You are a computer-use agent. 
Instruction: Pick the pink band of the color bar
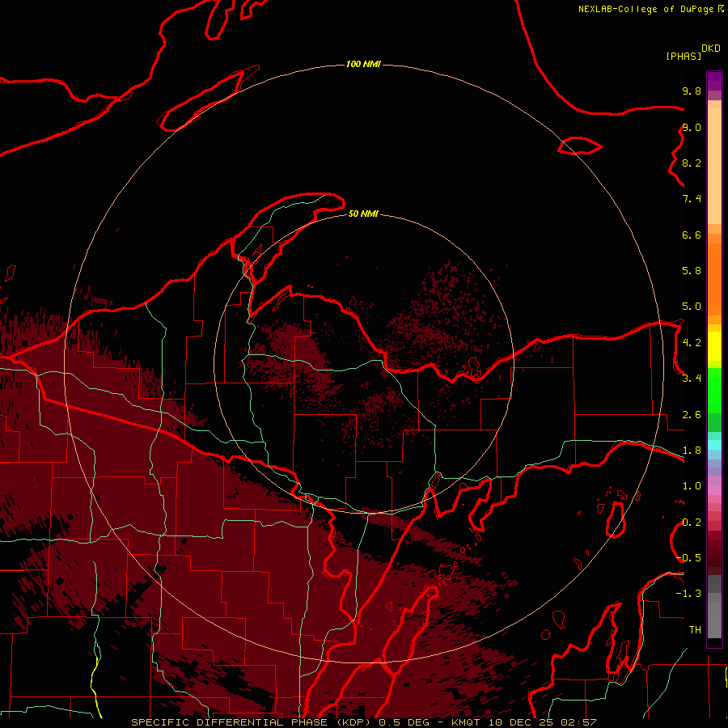coord(714,490)
